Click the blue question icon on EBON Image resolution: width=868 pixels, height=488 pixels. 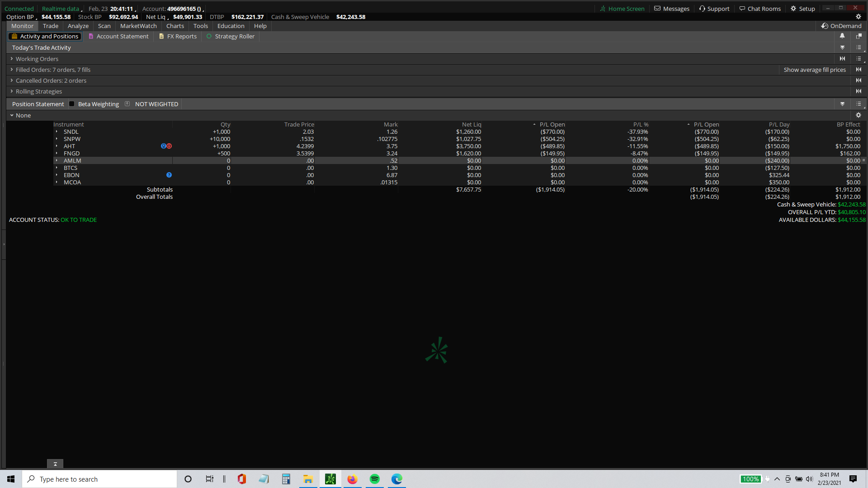pyautogui.click(x=169, y=175)
